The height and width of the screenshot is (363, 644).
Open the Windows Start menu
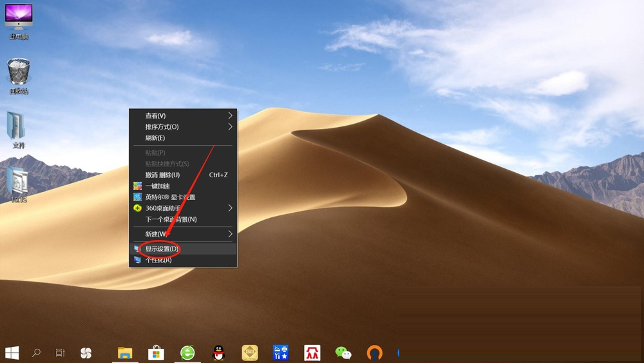(x=12, y=353)
